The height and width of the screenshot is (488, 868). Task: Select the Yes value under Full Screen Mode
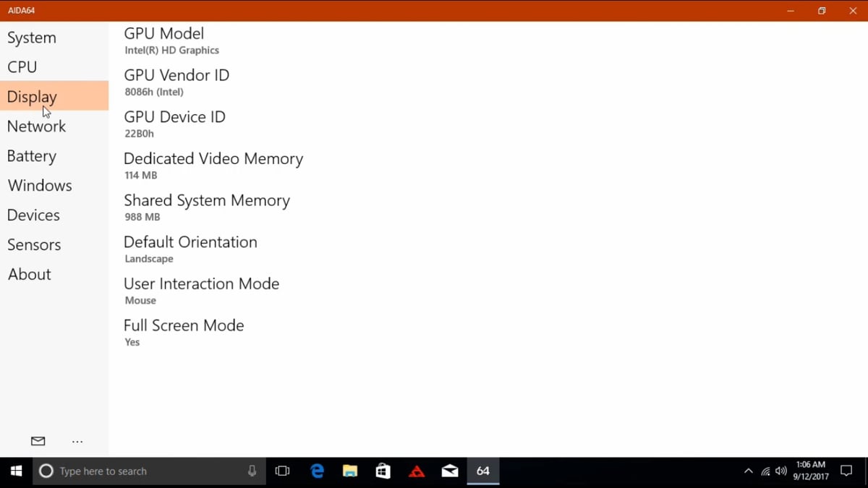(132, 342)
